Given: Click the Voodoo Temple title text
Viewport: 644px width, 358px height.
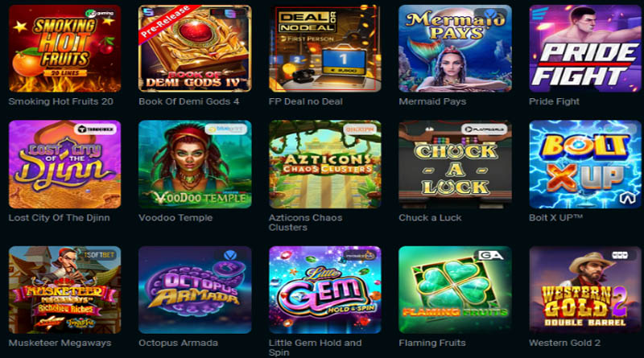Looking at the screenshot, I should point(175,217).
